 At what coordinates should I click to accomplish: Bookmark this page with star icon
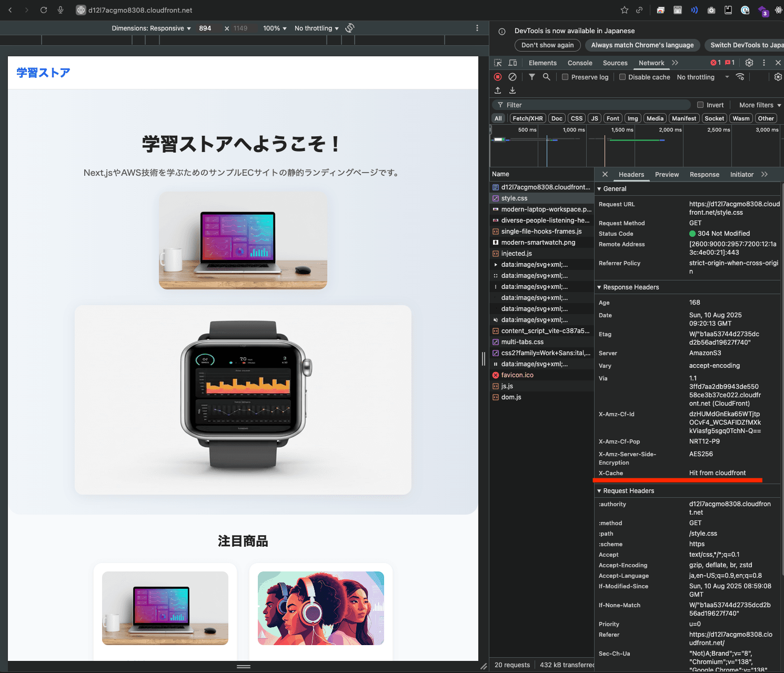[625, 10]
